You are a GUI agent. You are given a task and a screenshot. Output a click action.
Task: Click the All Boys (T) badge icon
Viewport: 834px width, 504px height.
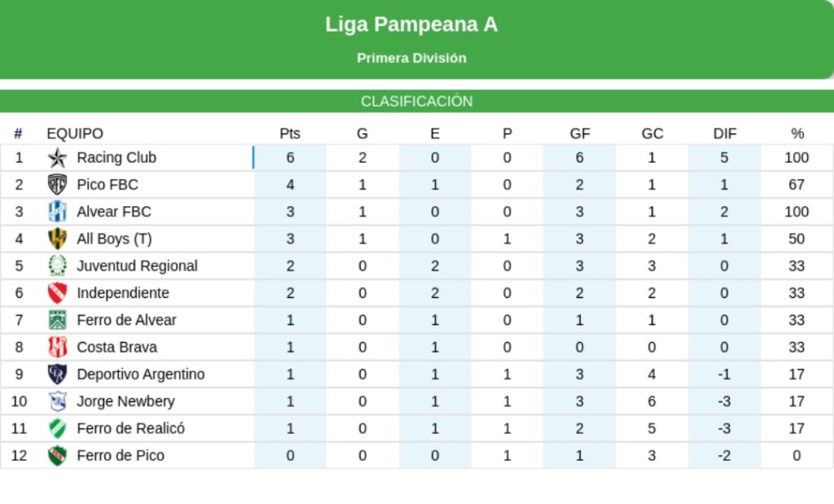(x=57, y=239)
